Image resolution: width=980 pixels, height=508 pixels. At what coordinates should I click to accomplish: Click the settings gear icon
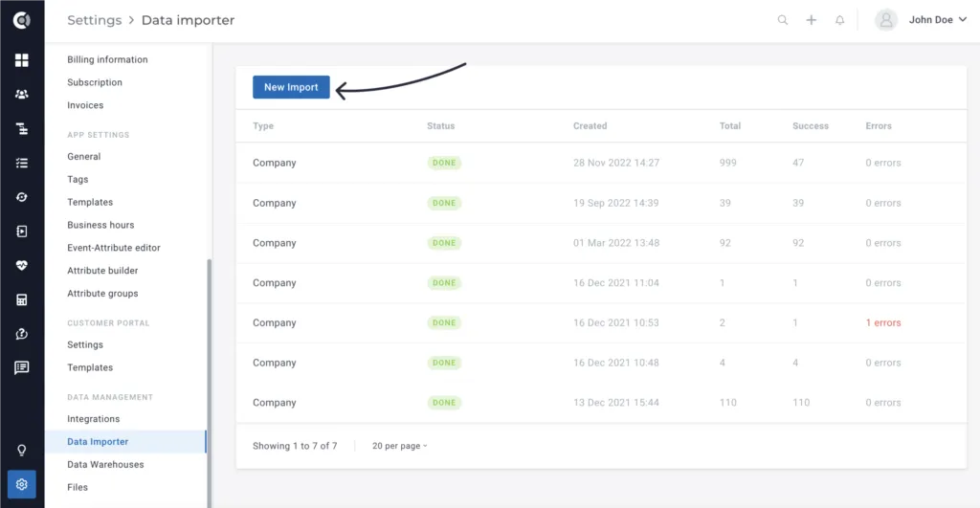(x=22, y=484)
